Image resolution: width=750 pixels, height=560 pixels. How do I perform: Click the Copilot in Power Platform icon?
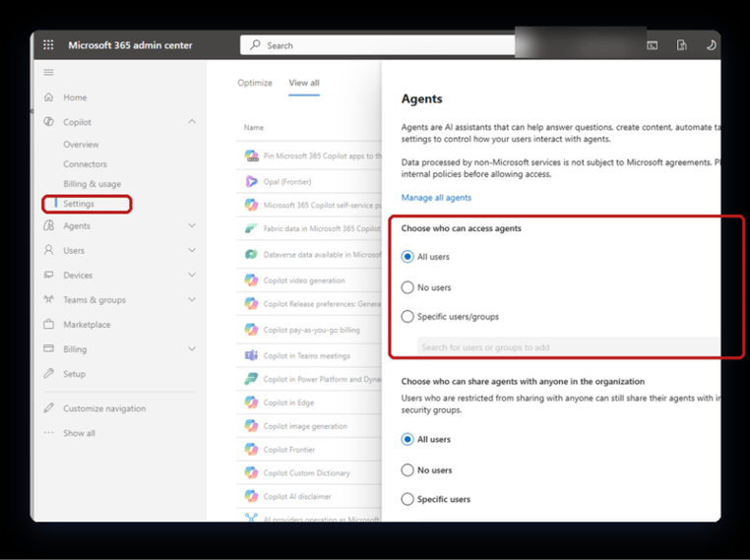pos(251,379)
